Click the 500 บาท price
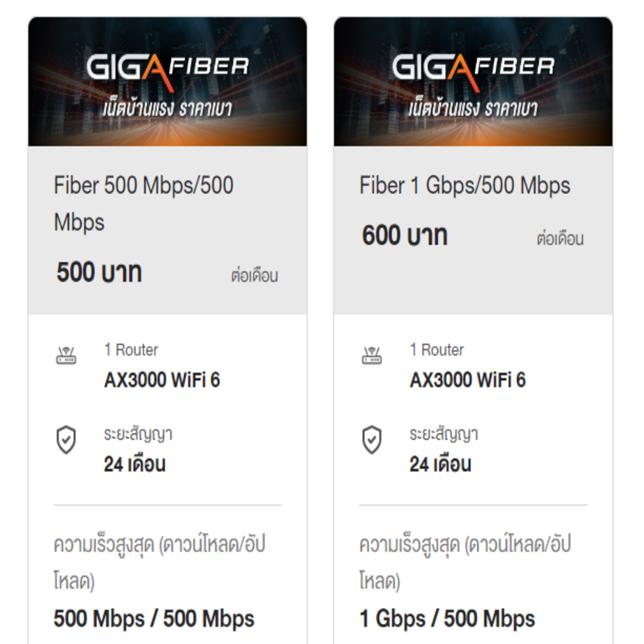 point(99,272)
